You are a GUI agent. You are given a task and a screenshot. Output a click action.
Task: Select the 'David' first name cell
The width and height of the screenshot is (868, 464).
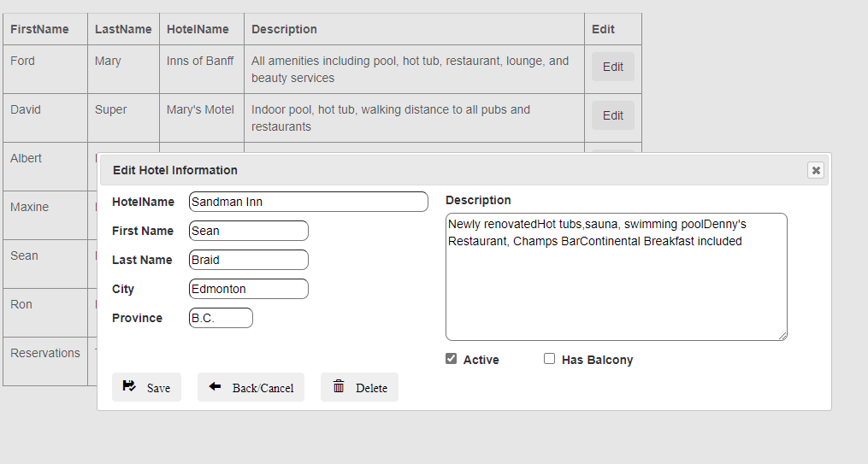[x=45, y=118]
